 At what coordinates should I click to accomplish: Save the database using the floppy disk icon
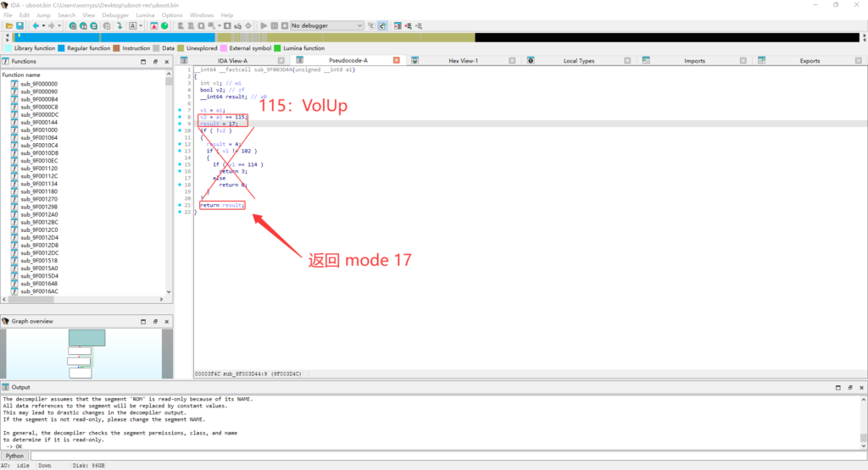[20, 26]
